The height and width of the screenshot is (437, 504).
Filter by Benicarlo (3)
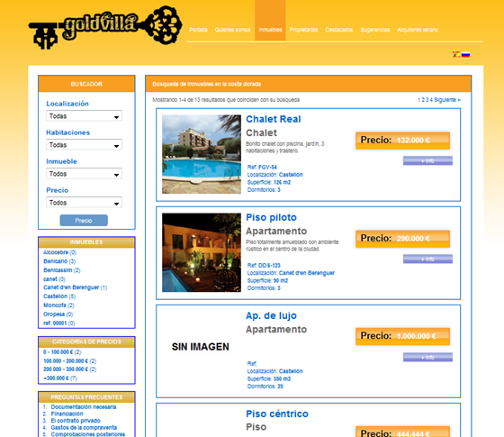(x=59, y=261)
